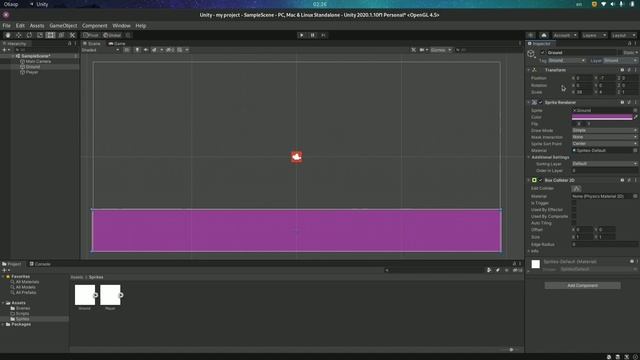The image size is (640, 360).
Task: Toggle Global/Local handle rotation
Action: [112, 35]
